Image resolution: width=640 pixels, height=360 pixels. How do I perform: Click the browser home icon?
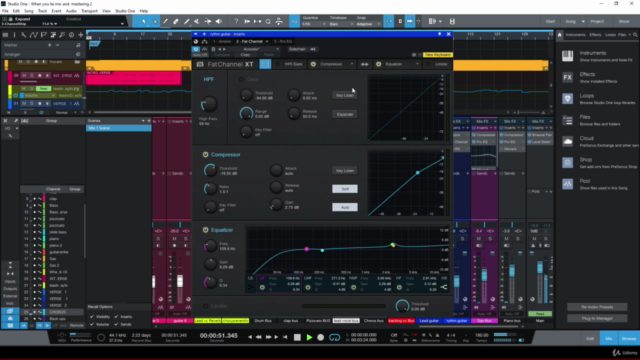coord(560,35)
